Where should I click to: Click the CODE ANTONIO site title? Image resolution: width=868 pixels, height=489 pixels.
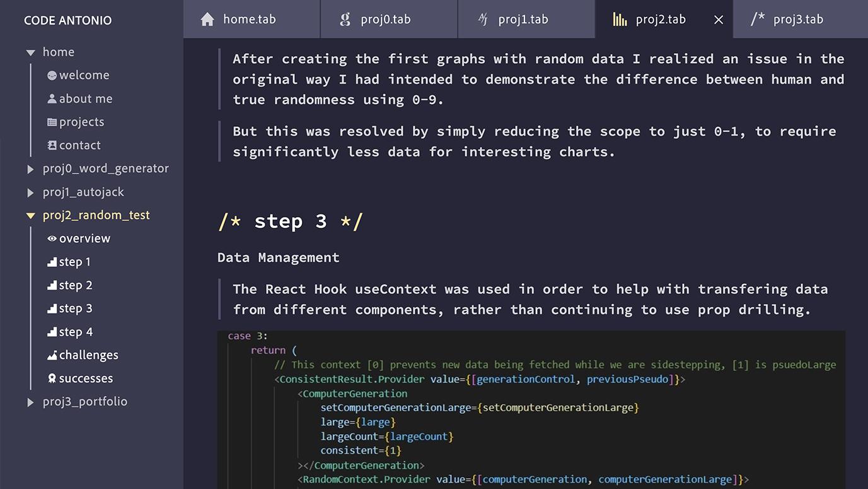pos(67,20)
